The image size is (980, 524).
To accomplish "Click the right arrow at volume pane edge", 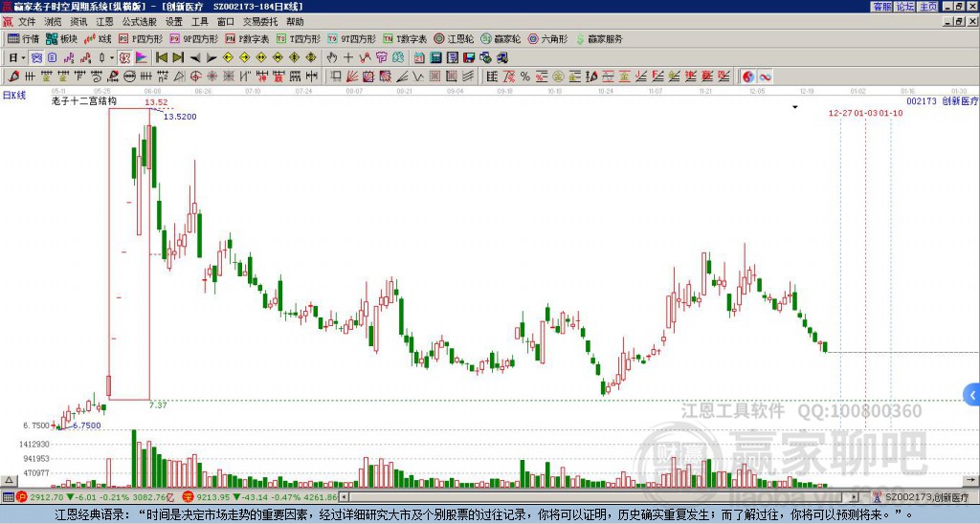I will pos(972,480).
